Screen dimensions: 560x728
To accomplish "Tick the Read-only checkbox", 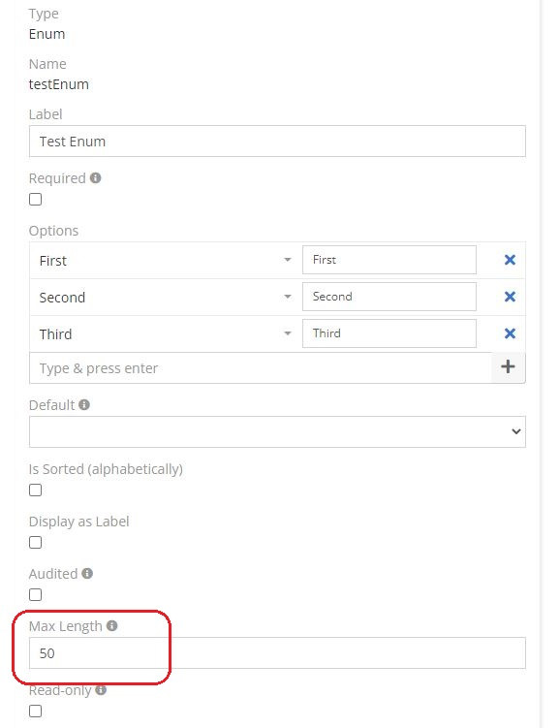I will [x=35, y=712].
